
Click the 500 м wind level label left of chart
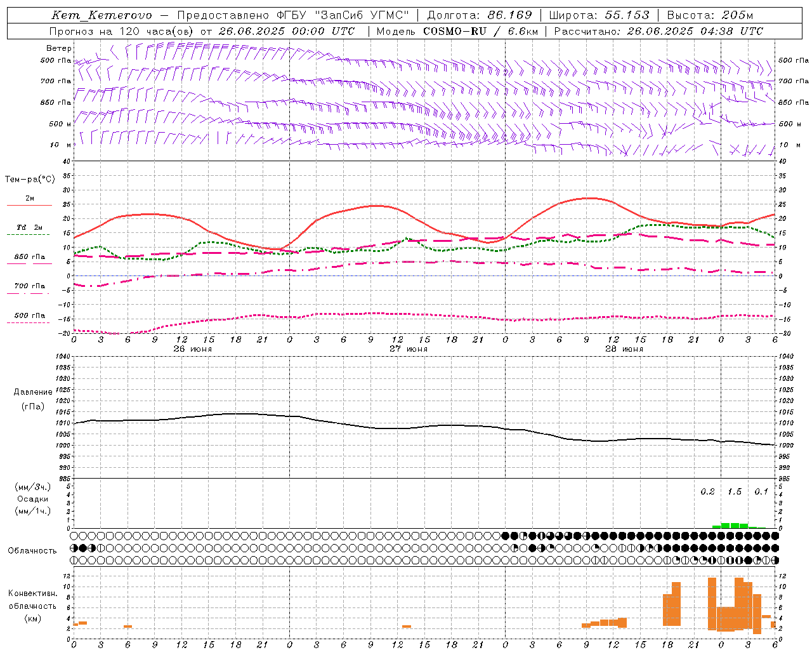[x=60, y=124]
